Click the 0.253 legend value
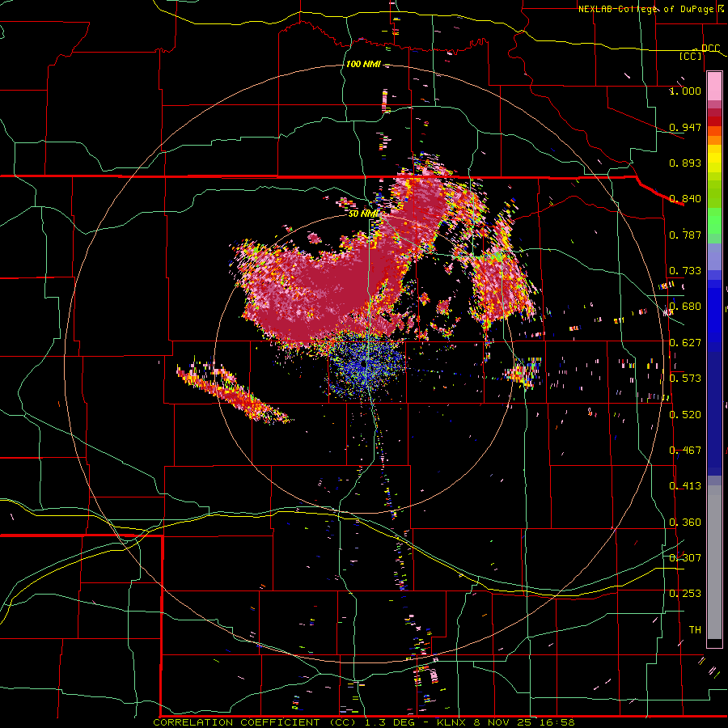The image size is (728, 728). [685, 594]
